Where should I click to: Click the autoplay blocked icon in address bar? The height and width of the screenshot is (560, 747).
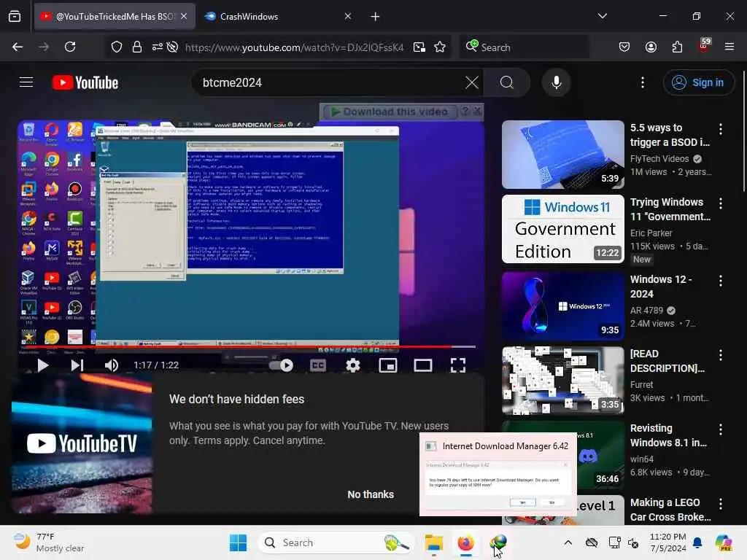(172, 47)
